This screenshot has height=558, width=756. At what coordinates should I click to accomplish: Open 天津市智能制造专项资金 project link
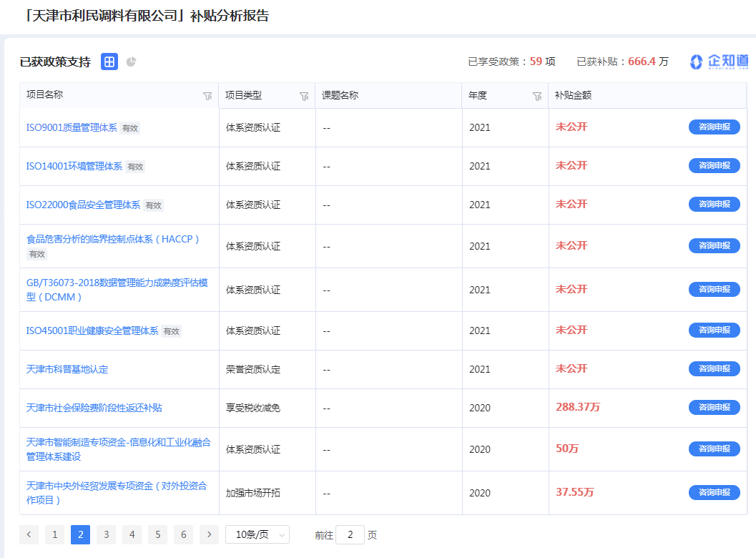coord(119,449)
